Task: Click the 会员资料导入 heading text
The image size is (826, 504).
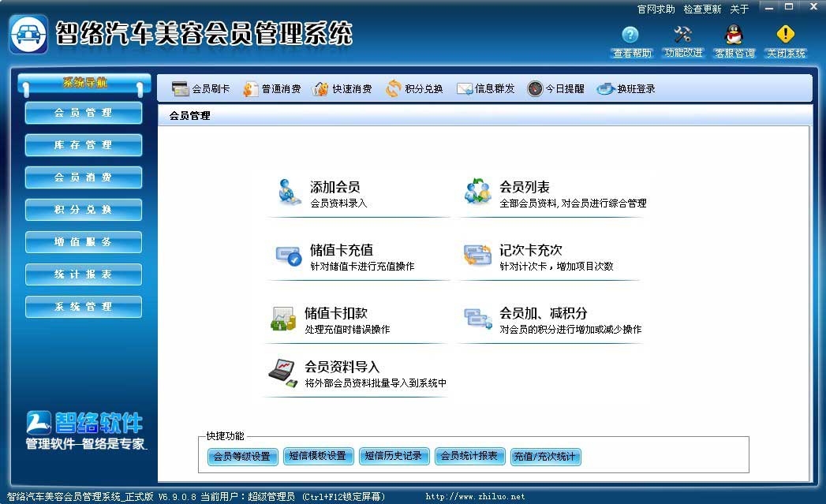Action: tap(342, 367)
